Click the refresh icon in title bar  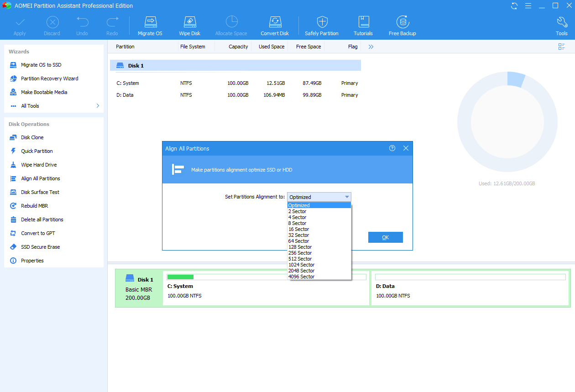pos(514,6)
